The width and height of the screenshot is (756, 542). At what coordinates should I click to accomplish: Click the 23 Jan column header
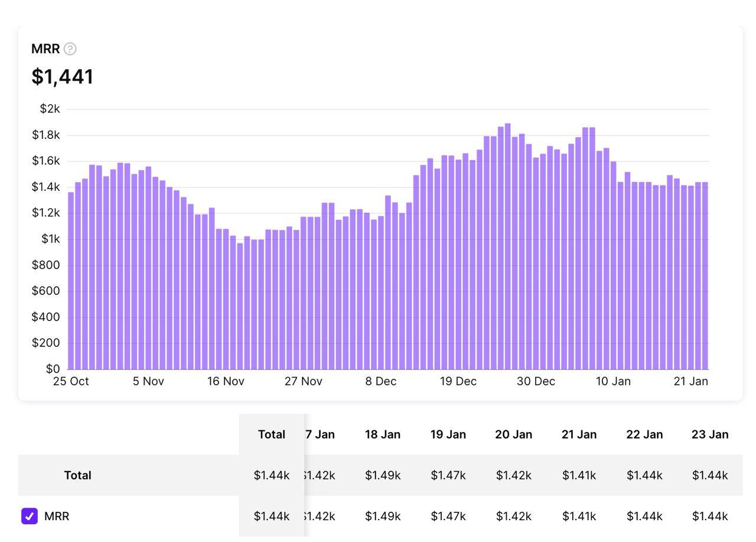click(x=709, y=434)
